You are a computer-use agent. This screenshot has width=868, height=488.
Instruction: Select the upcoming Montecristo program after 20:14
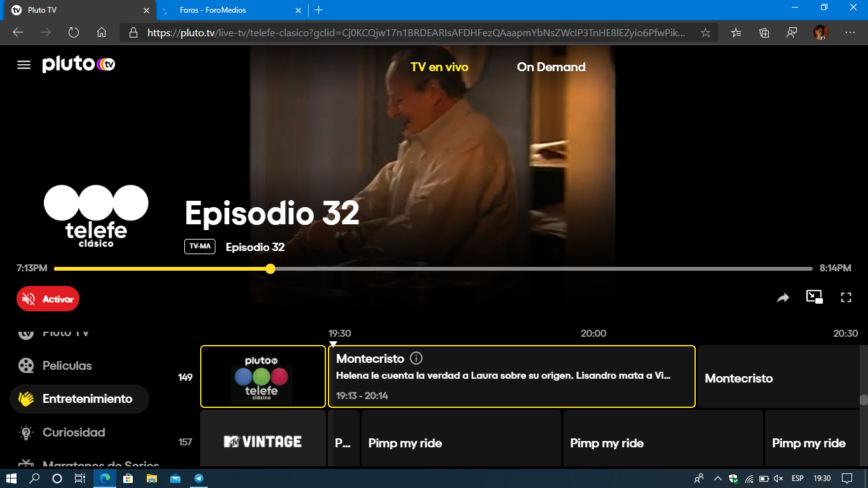coord(779,376)
